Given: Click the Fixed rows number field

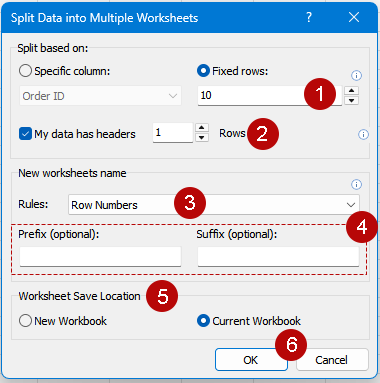Looking at the screenshot, I should [270, 96].
